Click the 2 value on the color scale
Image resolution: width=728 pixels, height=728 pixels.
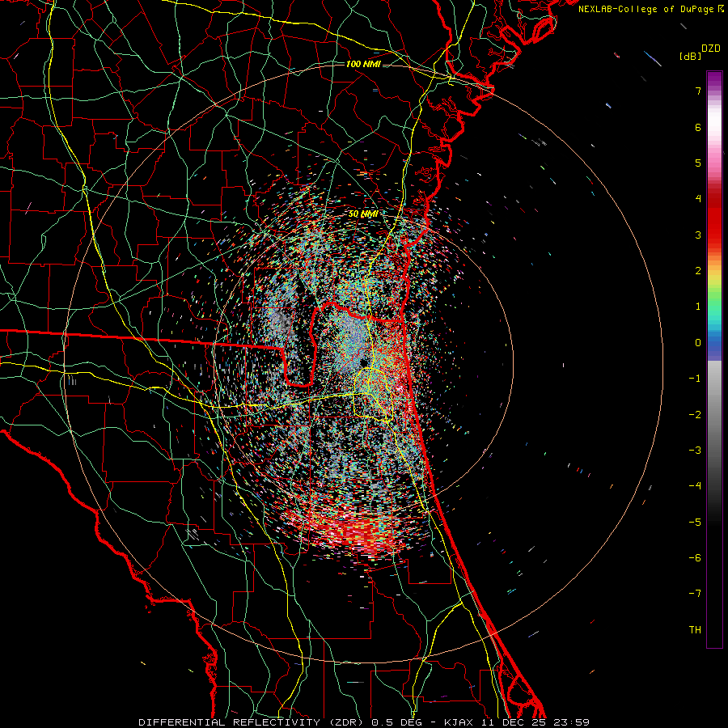coord(698,271)
